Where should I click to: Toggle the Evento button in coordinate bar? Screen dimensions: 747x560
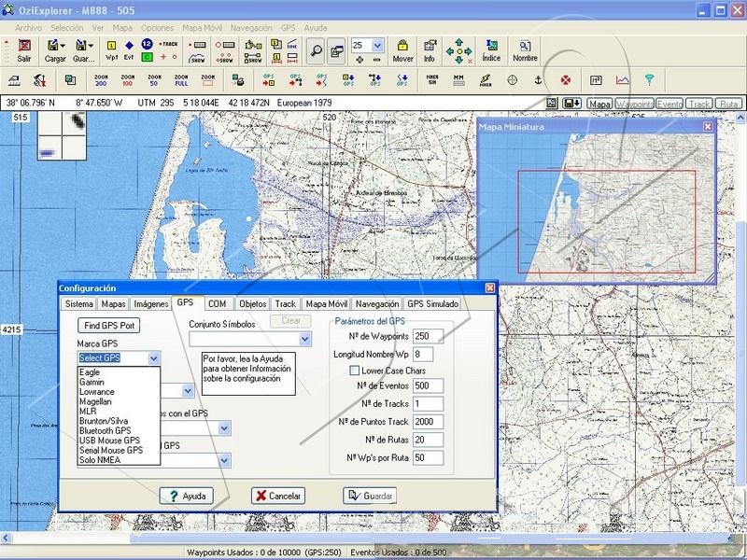tap(669, 104)
